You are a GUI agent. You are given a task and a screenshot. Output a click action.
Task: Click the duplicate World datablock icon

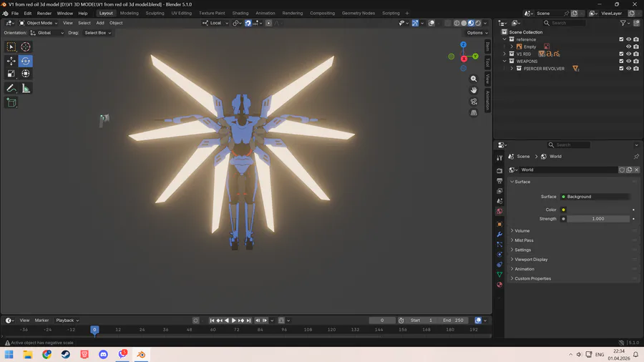(x=629, y=170)
